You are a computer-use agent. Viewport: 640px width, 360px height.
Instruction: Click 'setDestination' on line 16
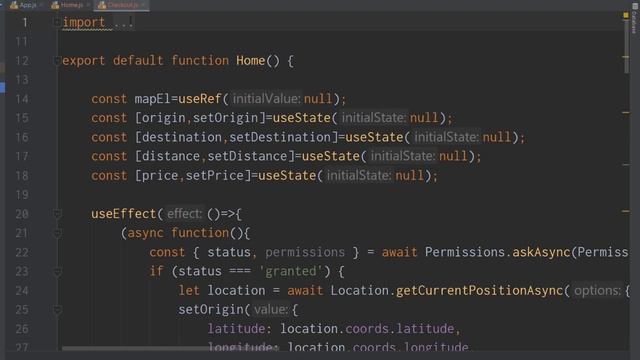tap(280, 137)
